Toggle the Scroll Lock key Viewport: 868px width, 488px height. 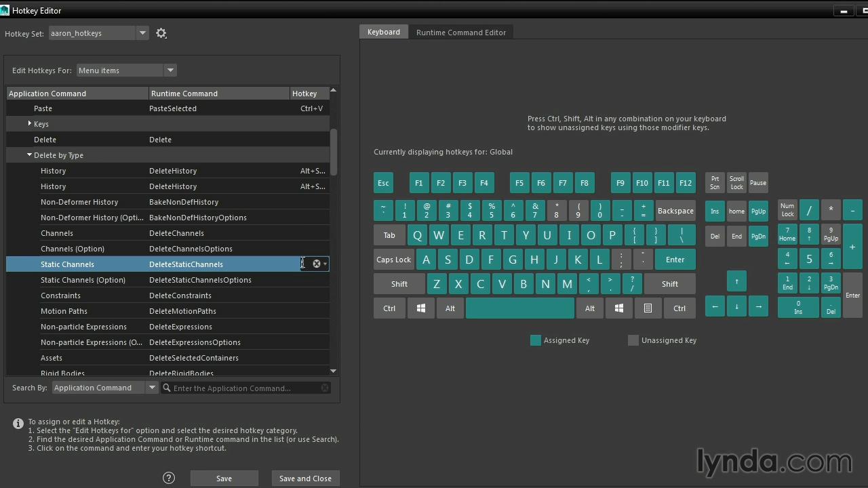tap(736, 183)
